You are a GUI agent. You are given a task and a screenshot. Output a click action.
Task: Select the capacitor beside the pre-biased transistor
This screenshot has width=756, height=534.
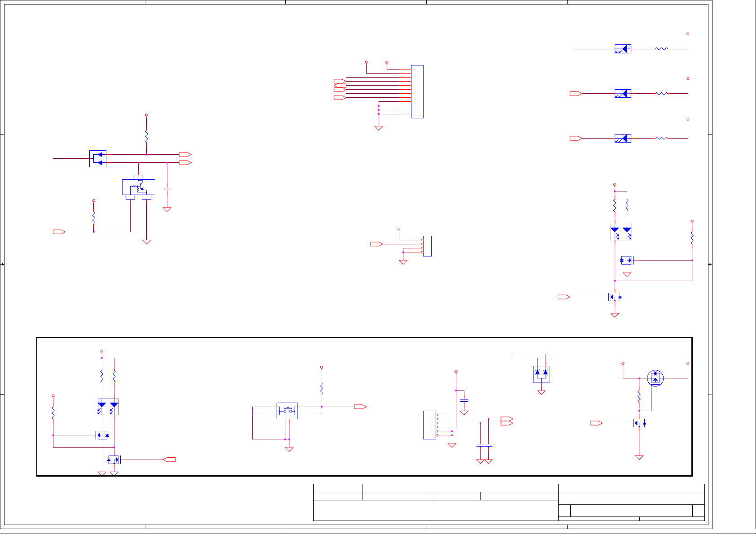167,189
